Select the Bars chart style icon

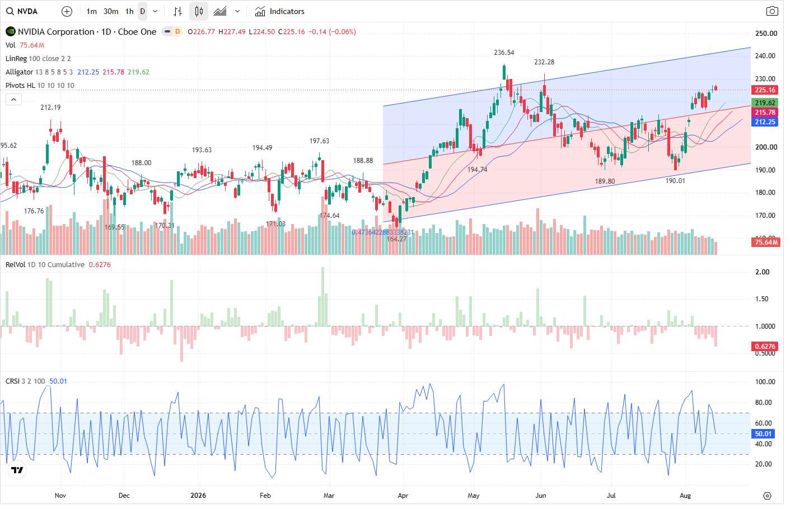pos(177,11)
